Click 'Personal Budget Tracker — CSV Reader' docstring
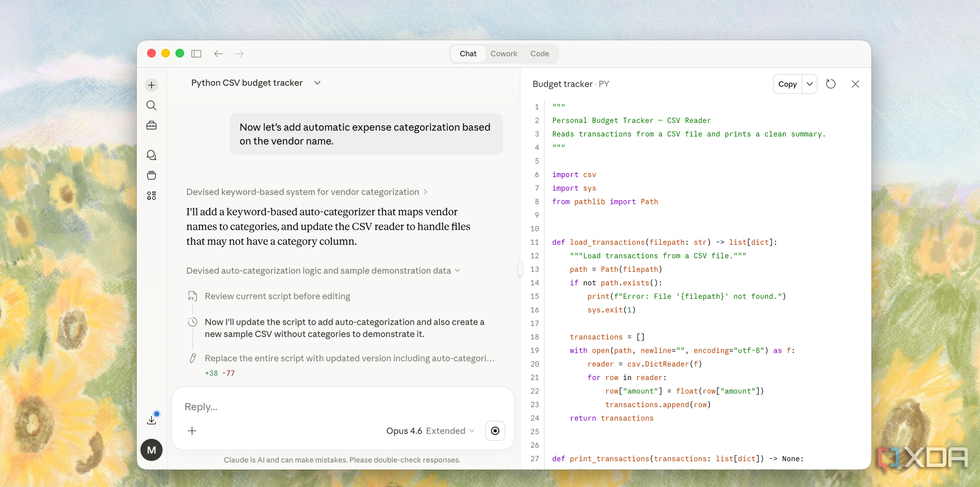Screen dimensions: 980x487 (631, 120)
